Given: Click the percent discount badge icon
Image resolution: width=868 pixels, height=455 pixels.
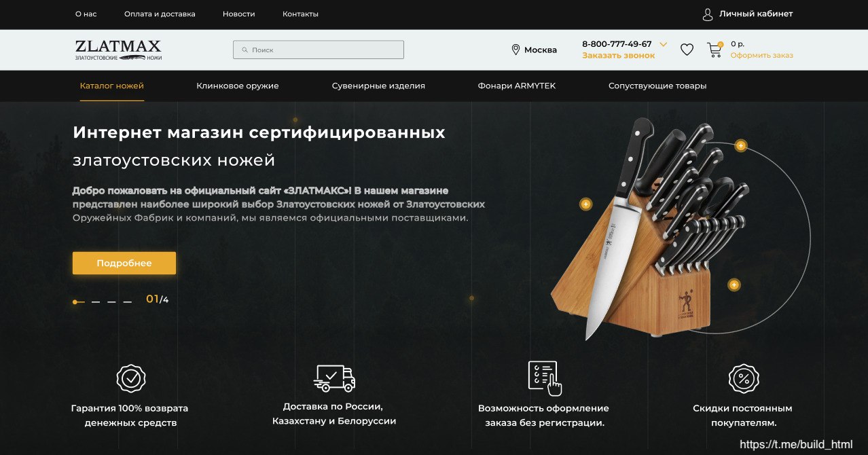Looking at the screenshot, I should [x=743, y=379].
